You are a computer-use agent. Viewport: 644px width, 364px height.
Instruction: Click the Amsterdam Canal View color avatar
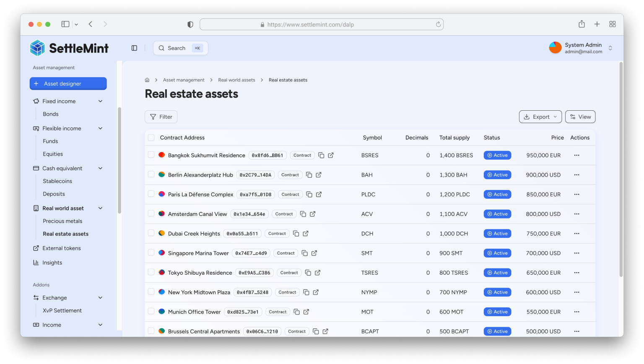pos(161,214)
